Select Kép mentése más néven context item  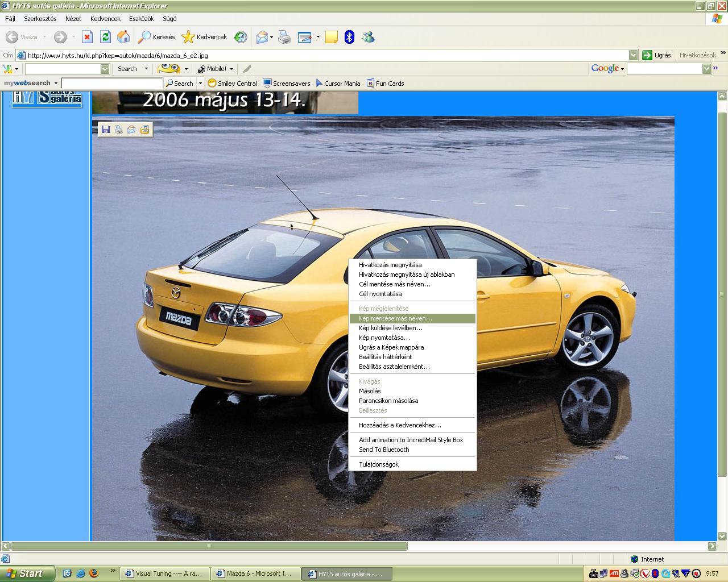(x=412, y=318)
